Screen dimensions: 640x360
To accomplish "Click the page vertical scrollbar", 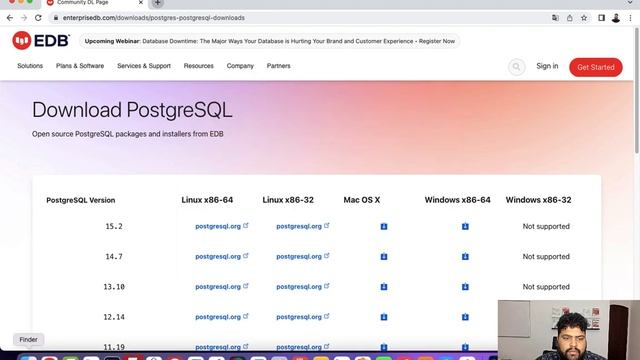I will click(636, 91).
